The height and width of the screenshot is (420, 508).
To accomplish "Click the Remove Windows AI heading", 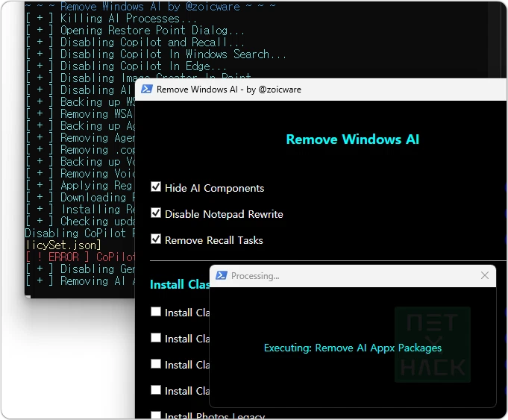I will pos(353,140).
